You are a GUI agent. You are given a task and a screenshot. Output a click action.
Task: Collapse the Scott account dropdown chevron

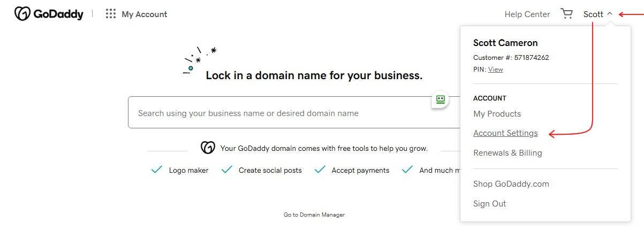point(610,14)
